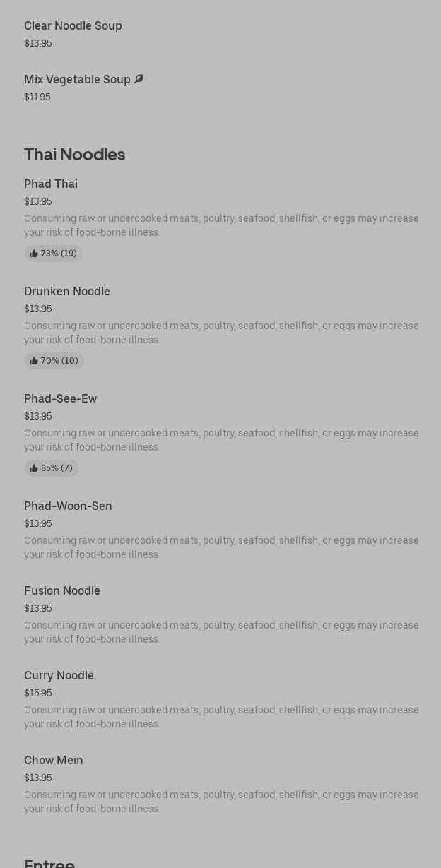
Task: Click the Mix Vegetable Soup $11.95 price
Action: click(37, 97)
